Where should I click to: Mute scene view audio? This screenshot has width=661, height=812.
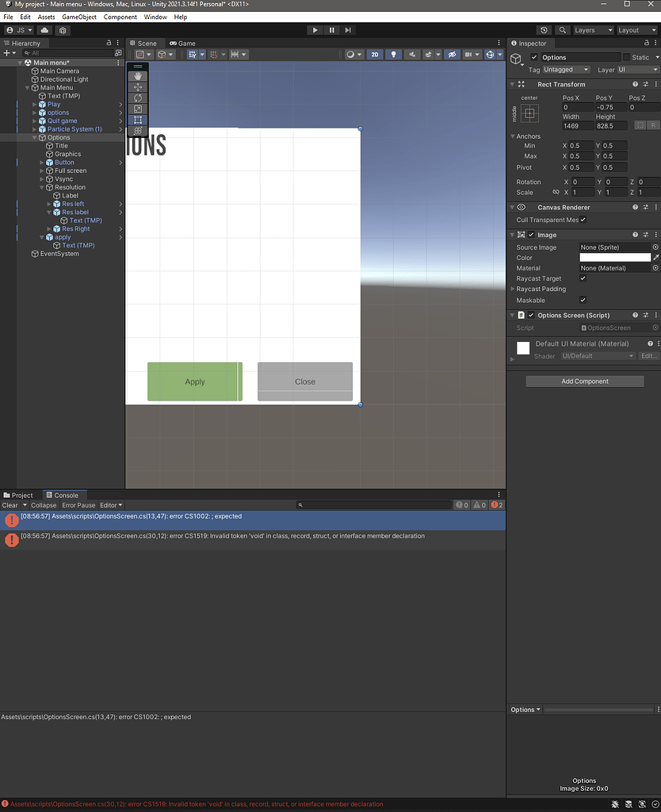413,54
